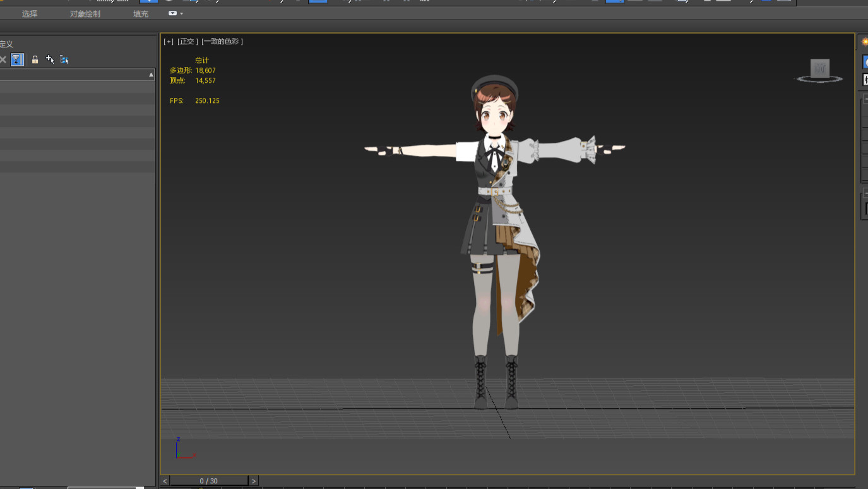Expand the small arrow next to ribbon icon
Image resolution: width=868 pixels, height=489 pixels.
pos(182,14)
